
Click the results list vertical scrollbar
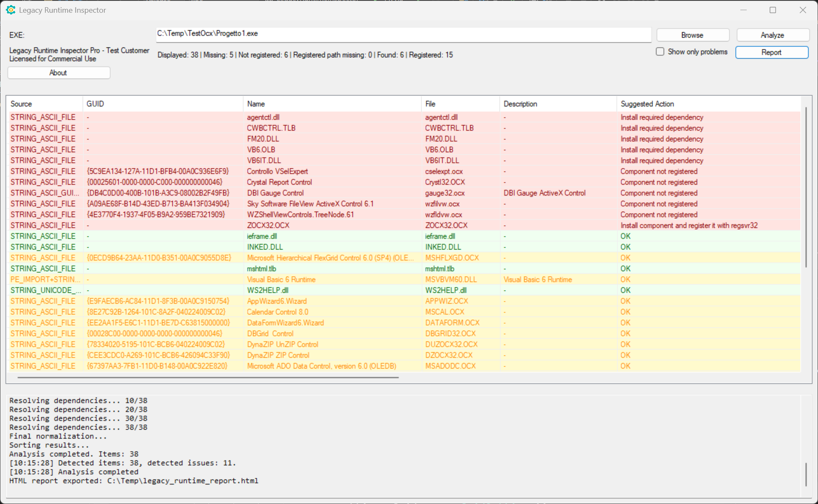[806, 187]
